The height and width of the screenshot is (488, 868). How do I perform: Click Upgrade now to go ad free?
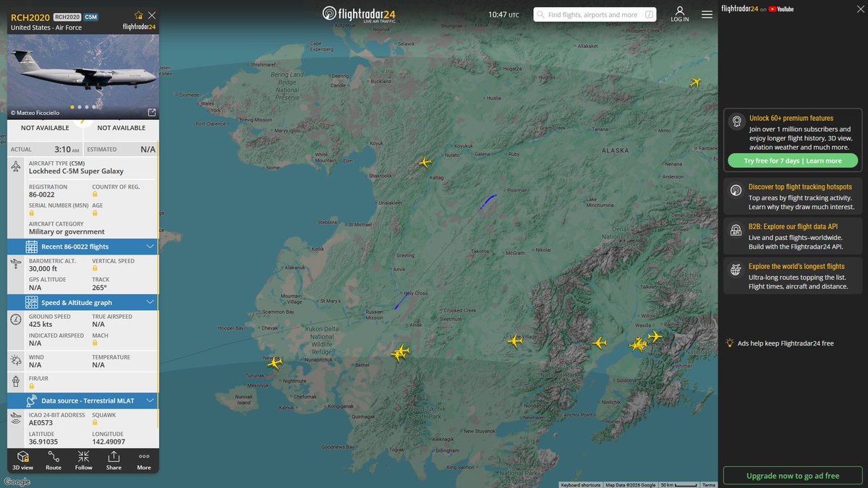793,476
